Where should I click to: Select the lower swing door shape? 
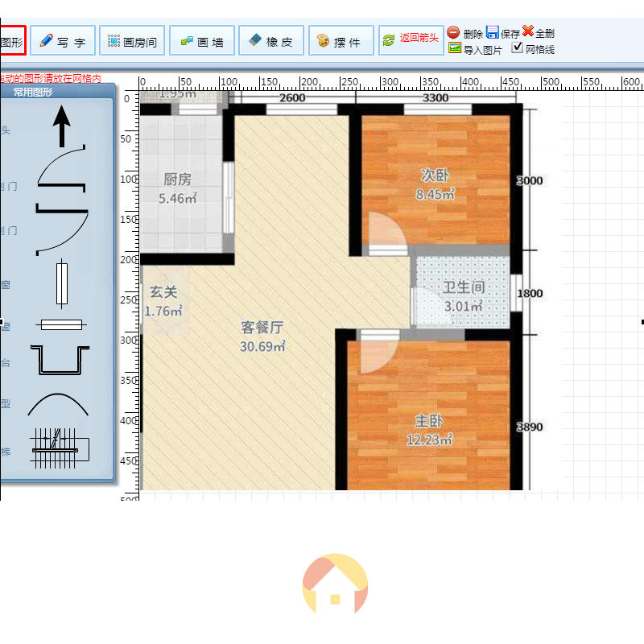coord(62,229)
